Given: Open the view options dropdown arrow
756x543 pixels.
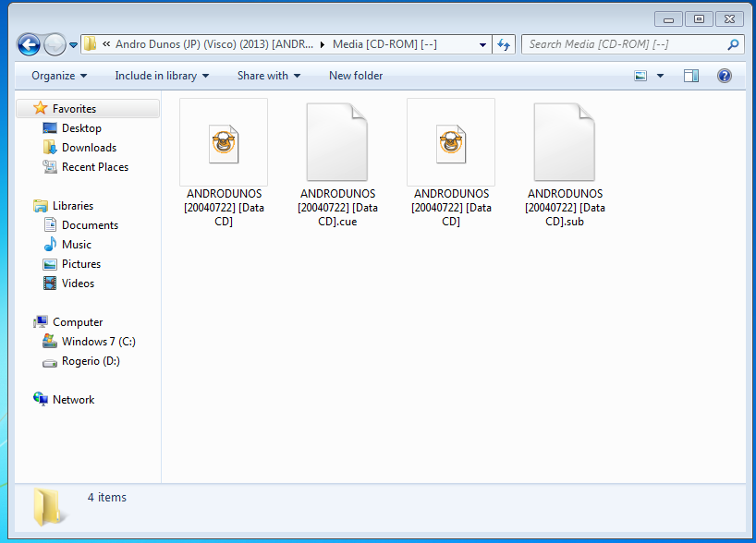Looking at the screenshot, I should tap(660, 76).
